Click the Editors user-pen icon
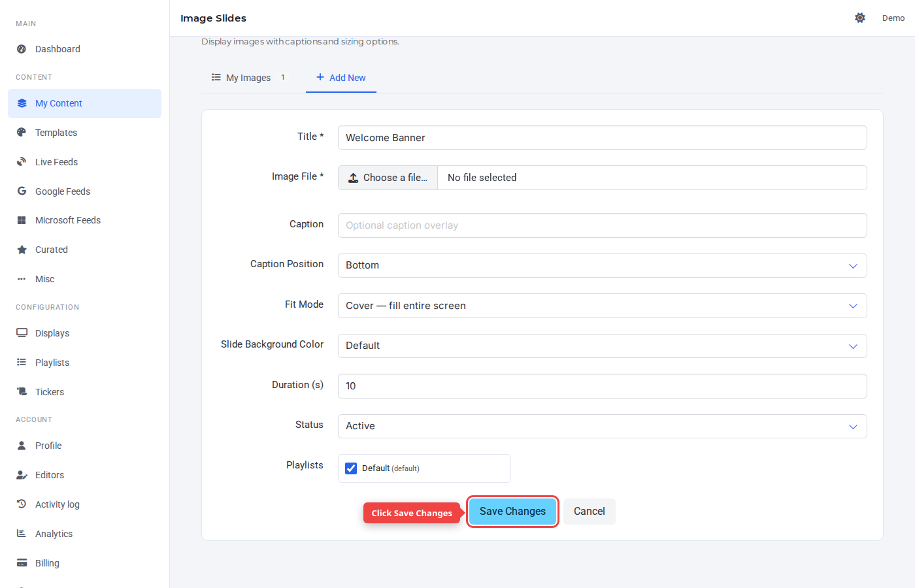This screenshot has height=588, width=915. [x=22, y=475]
